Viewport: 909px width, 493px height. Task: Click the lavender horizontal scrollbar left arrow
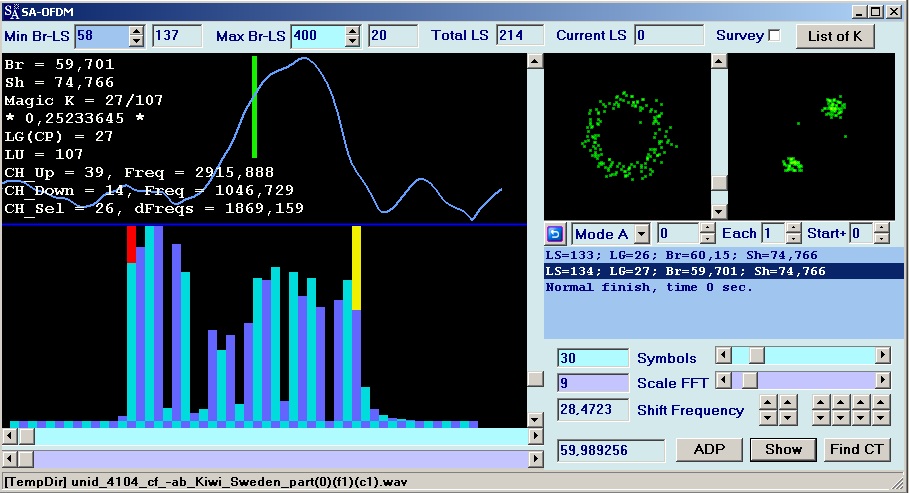click(10, 459)
